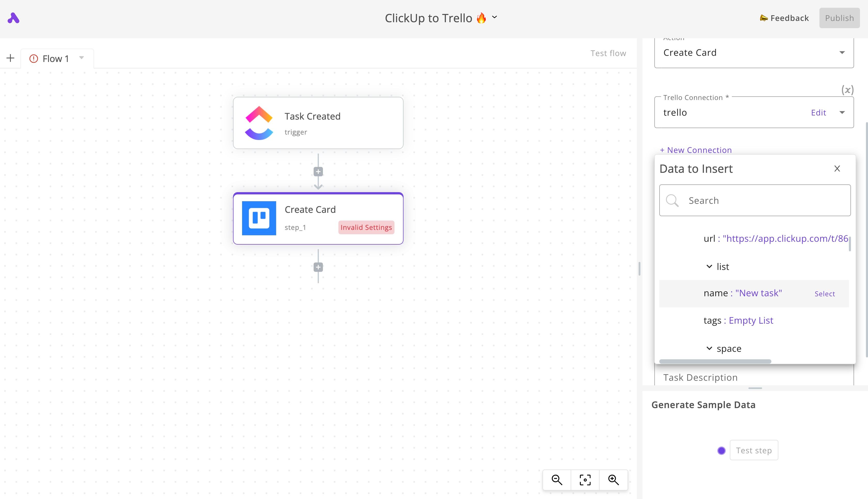This screenshot has height=499, width=868.
Task: Open the Flow 1 tab dropdown arrow
Action: (x=82, y=58)
